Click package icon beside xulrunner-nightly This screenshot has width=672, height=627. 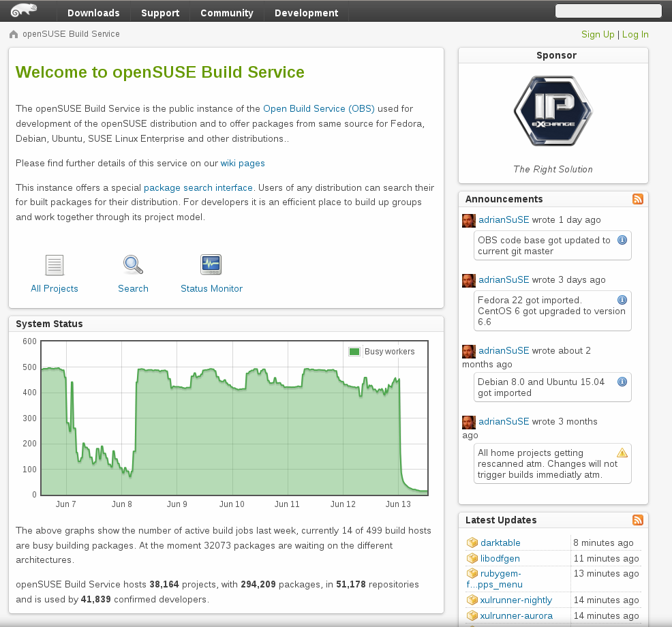pyautogui.click(x=472, y=600)
